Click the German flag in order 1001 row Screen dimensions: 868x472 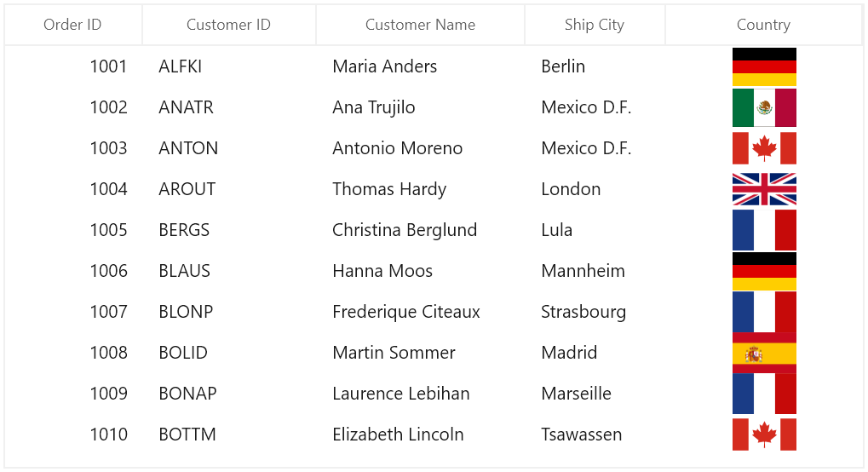click(x=764, y=66)
